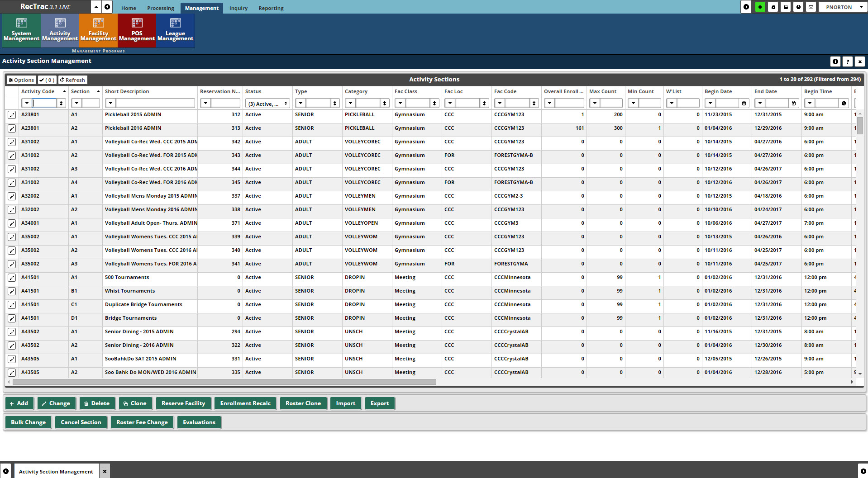This screenshot has height=478, width=868.
Task: Click the Roster Fee Change button
Action: (142, 422)
